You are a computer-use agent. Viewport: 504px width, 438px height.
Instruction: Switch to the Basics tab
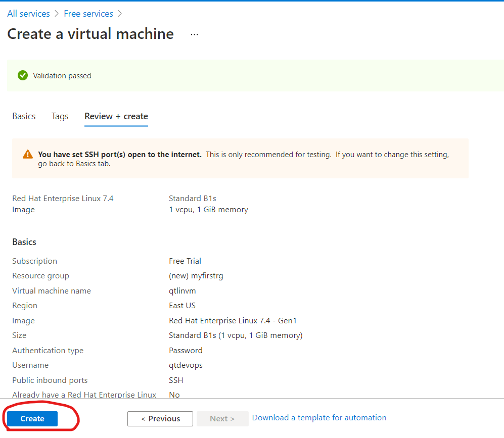(24, 116)
